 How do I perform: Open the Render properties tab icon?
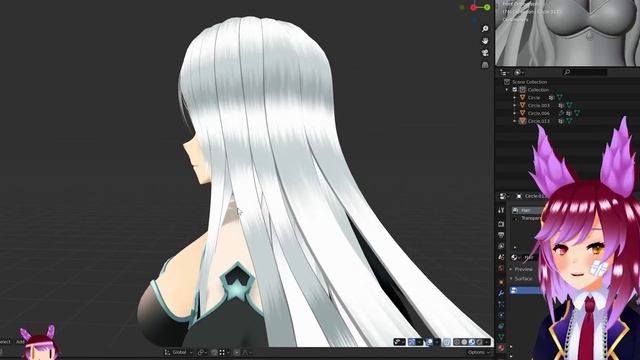point(501,224)
